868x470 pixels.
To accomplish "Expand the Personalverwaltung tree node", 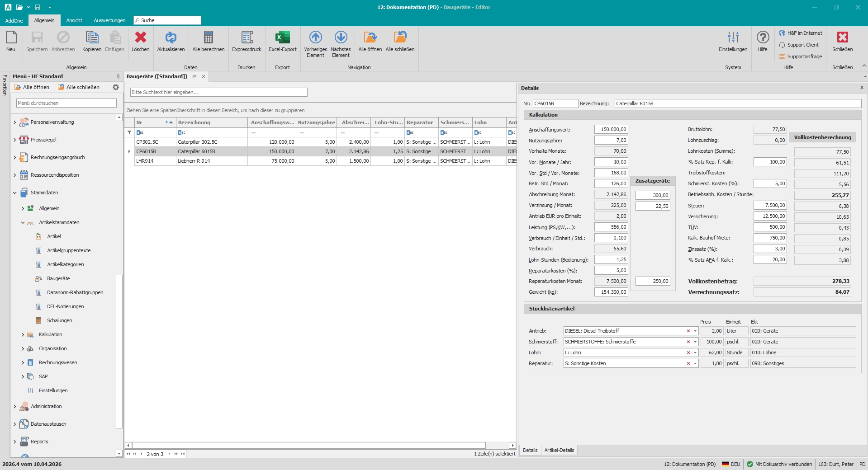I will pyautogui.click(x=14, y=122).
